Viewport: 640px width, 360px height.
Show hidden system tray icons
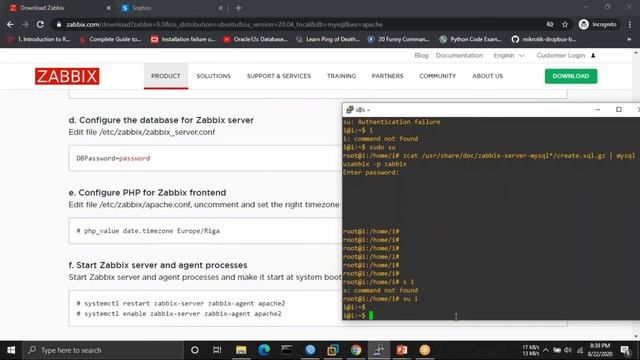tap(546, 350)
